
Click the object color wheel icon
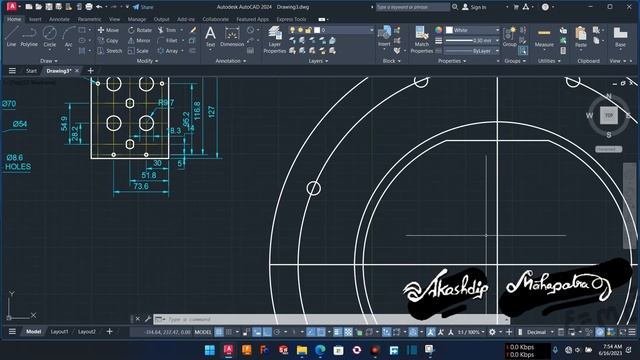438,30
